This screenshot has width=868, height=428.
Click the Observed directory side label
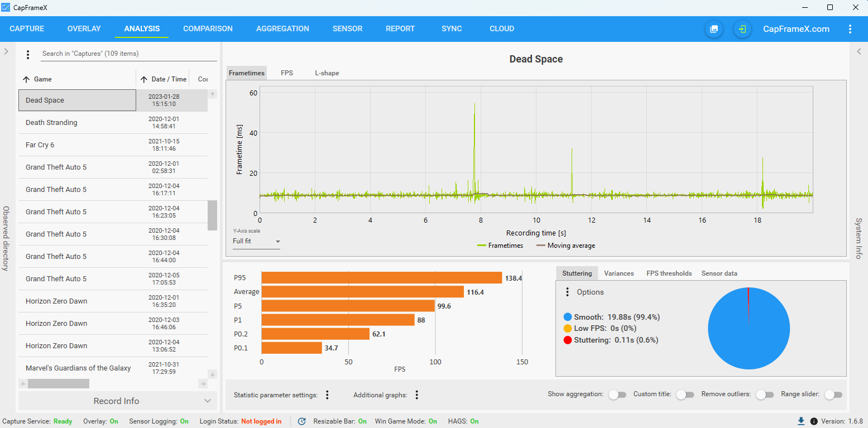pos(6,238)
